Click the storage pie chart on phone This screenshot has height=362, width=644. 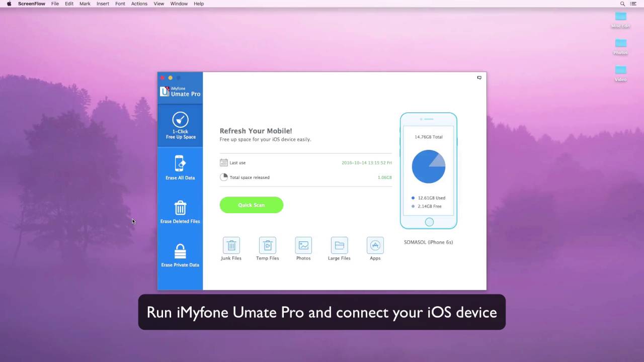[x=429, y=166]
